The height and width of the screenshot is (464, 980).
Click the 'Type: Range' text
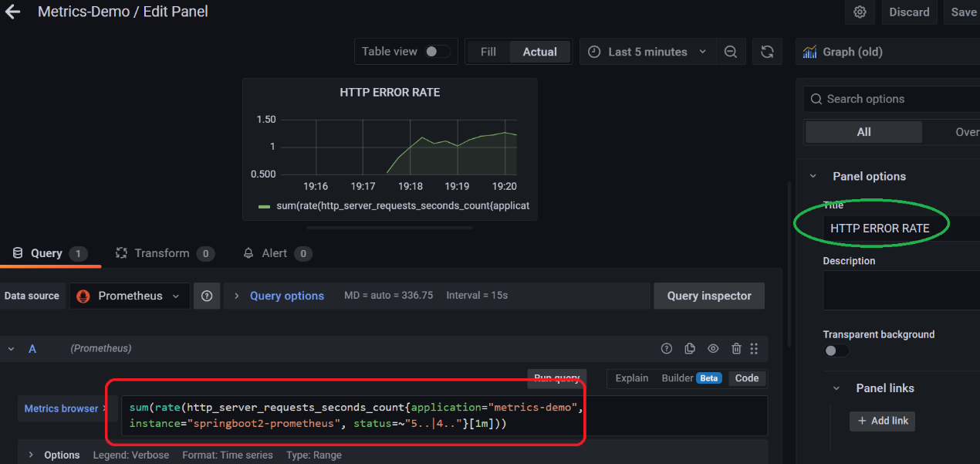314,455
